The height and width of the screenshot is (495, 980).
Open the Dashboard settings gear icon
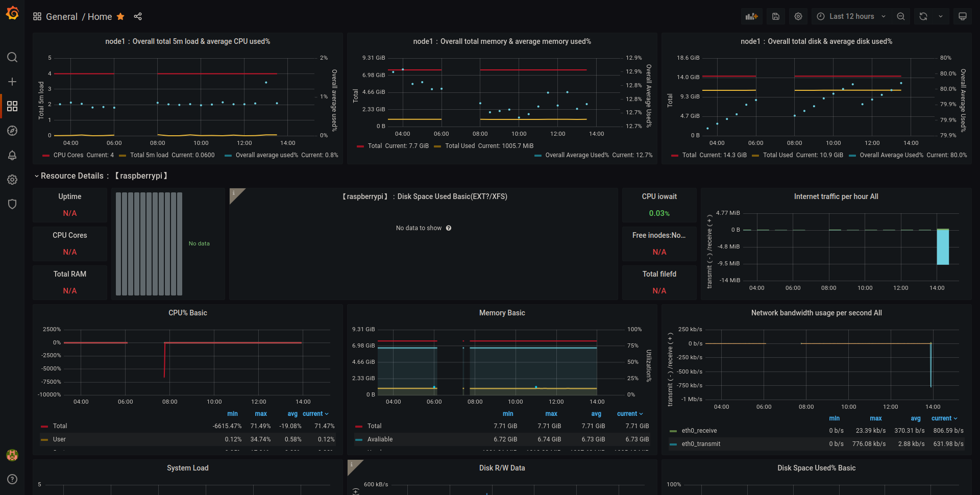click(798, 16)
